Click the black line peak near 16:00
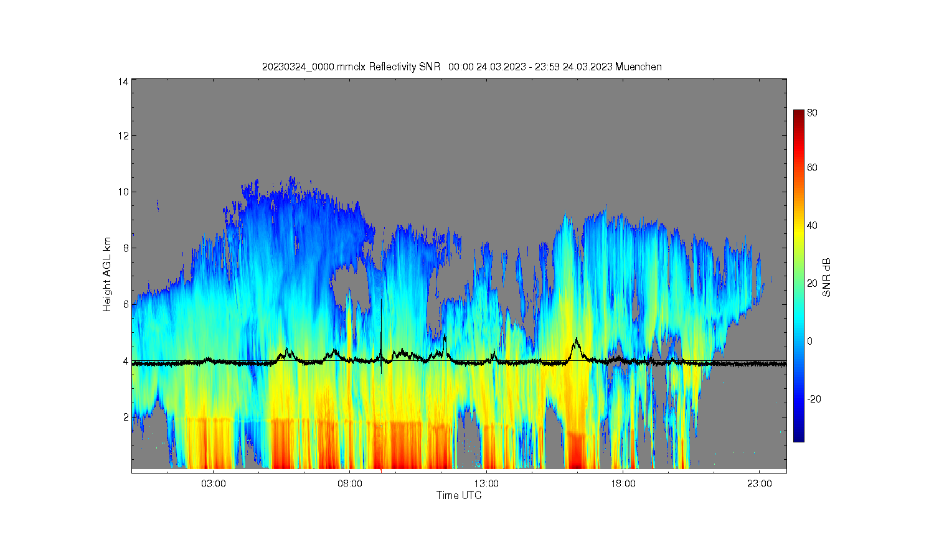Image resolution: width=934 pixels, height=560 pixels. pyautogui.click(x=577, y=340)
